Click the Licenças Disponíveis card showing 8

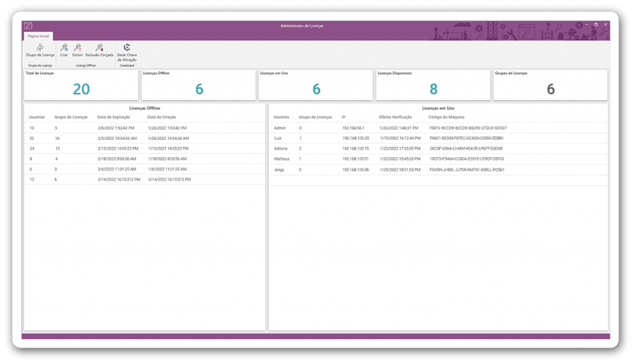click(x=433, y=85)
